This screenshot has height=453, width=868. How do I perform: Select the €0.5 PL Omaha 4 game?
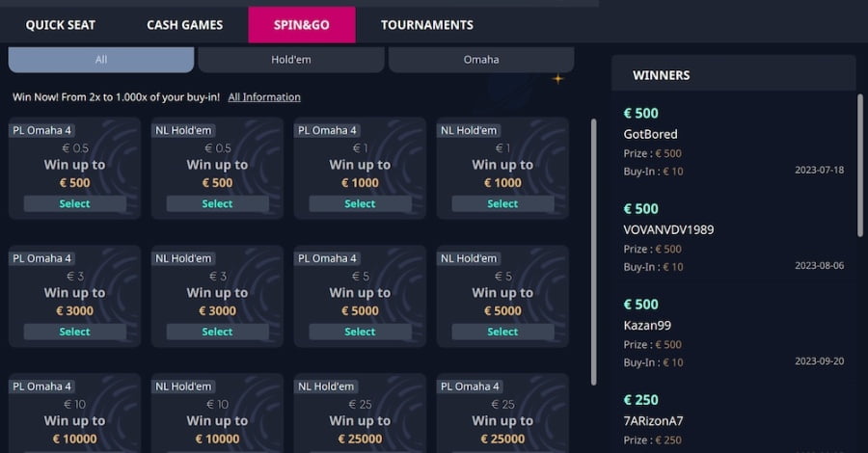coord(74,203)
